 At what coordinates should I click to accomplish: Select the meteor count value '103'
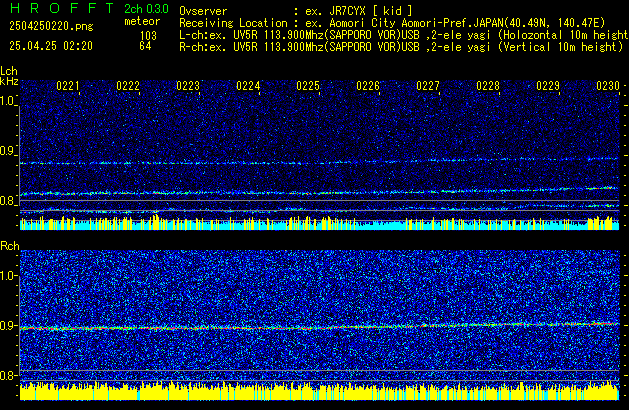point(148,35)
